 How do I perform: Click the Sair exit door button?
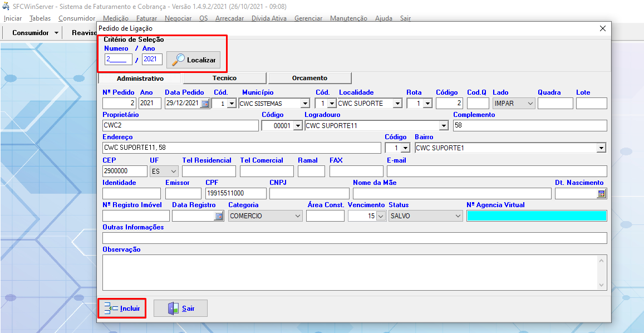180,308
